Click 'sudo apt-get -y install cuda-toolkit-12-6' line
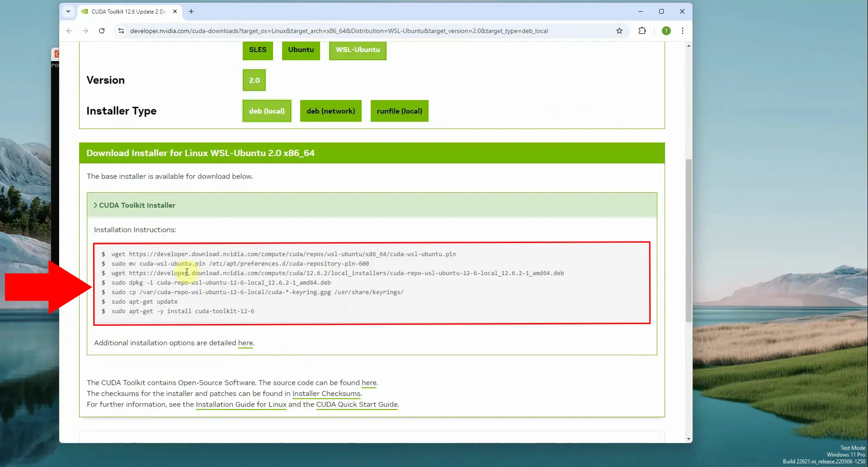Screen dimensions: 868x467 point(183,311)
